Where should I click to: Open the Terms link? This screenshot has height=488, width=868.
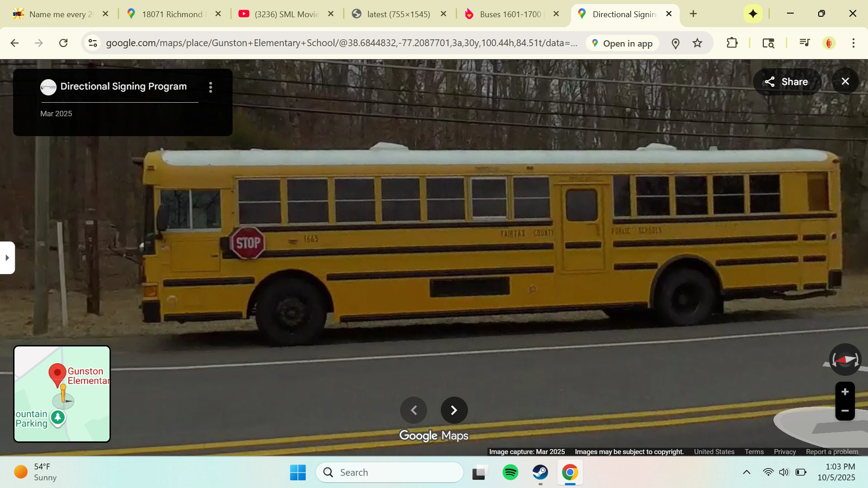pyautogui.click(x=754, y=452)
